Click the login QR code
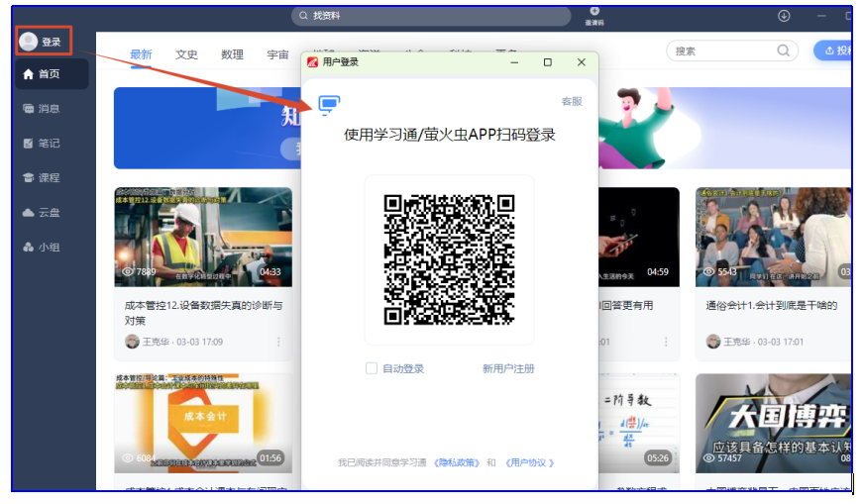 click(x=449, y=259)
